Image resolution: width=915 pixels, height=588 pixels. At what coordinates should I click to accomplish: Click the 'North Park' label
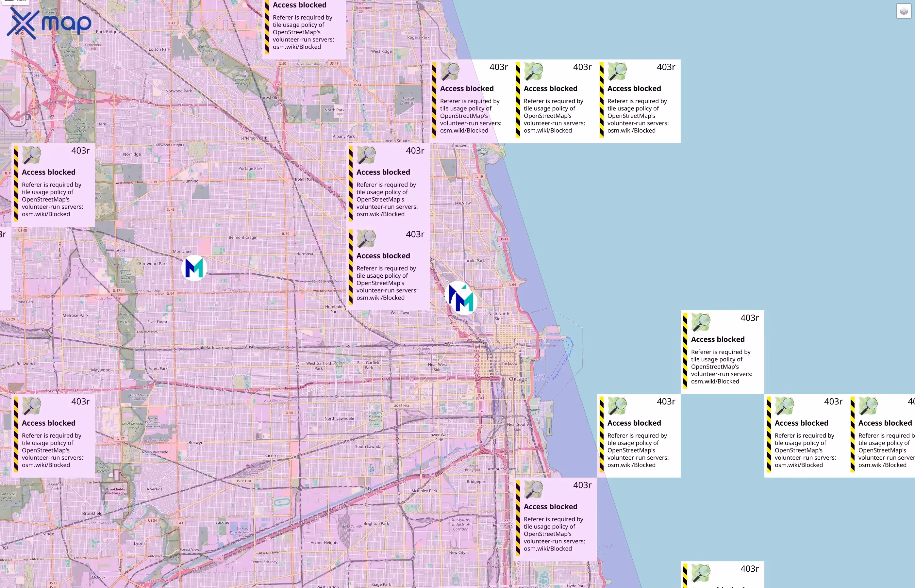pyautogui.click(x=334, y=110)
